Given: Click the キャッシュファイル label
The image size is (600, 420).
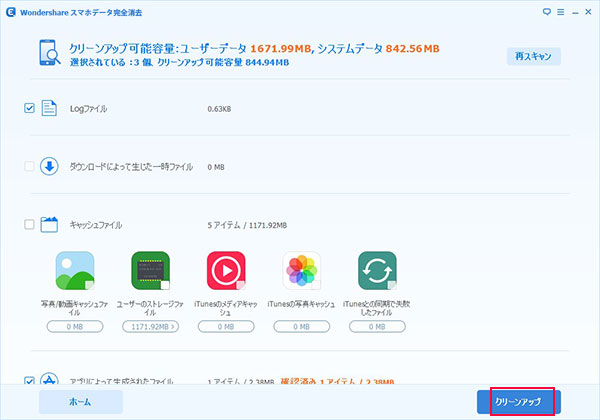Looking at the screenshot, I should point(96,225).
